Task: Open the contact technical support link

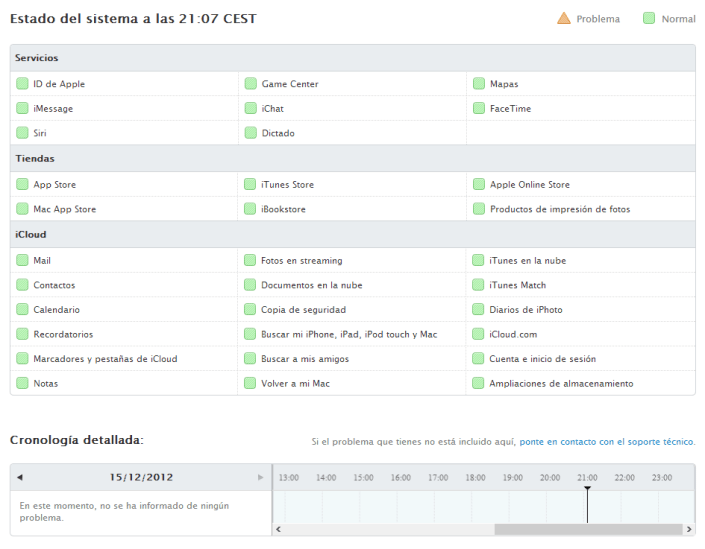Action: 606,441
